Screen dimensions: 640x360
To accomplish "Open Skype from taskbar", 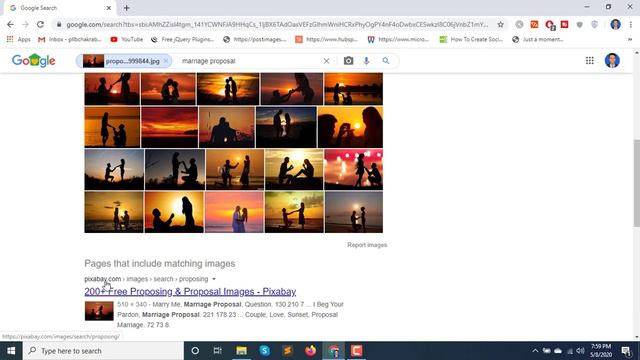I will 264,351.
